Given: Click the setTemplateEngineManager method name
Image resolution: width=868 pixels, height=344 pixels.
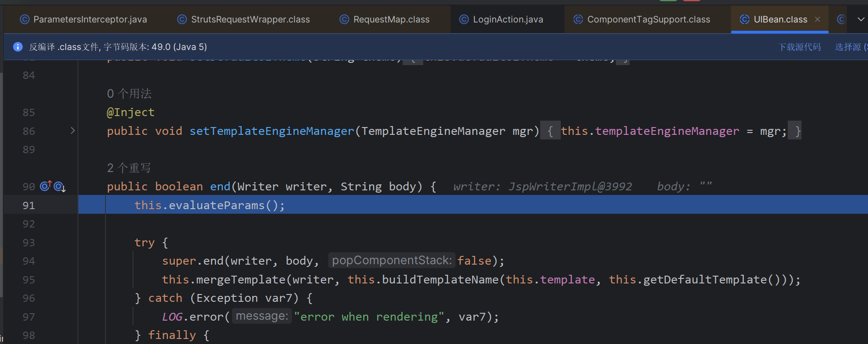Looking at the screenshot, I should tap(272, 131).
